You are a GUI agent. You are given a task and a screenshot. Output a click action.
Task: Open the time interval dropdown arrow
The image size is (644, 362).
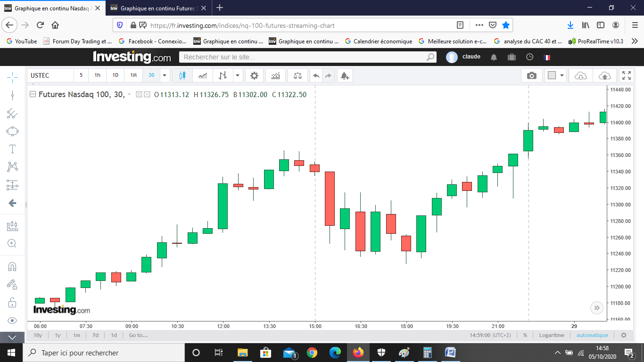click(x=165, y=75)
